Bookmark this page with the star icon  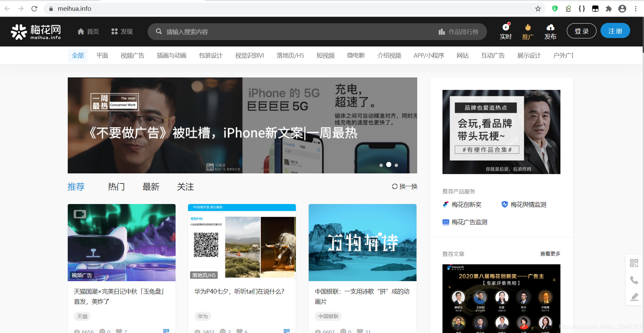[538, 9]
